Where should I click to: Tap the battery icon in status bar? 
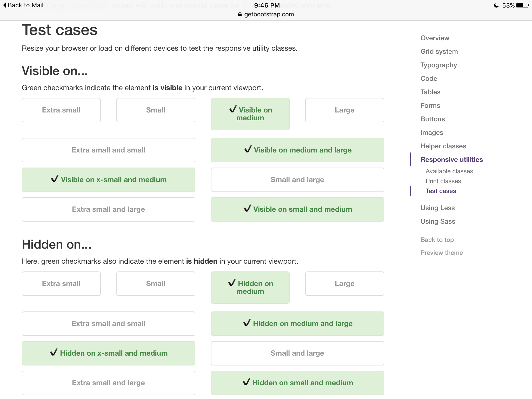tap(522, 5)
